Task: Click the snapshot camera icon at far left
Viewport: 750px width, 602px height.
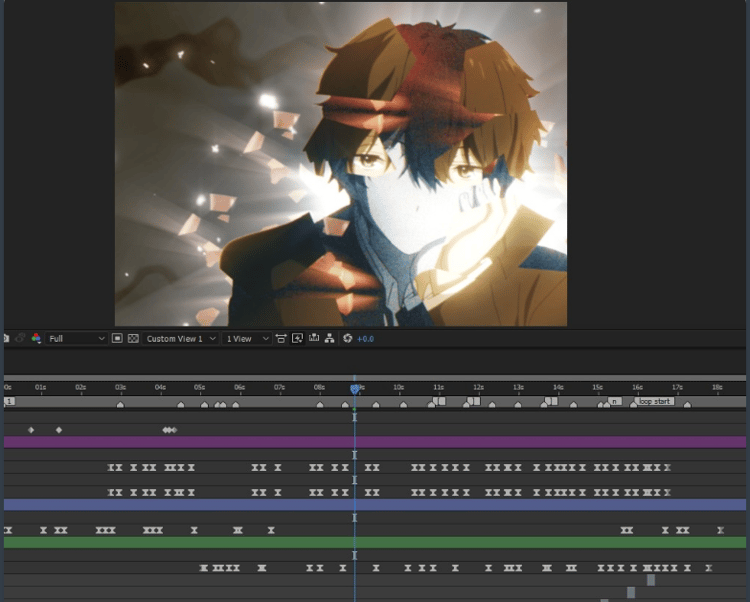Action: pyautogui.click(x=6, y=339)
